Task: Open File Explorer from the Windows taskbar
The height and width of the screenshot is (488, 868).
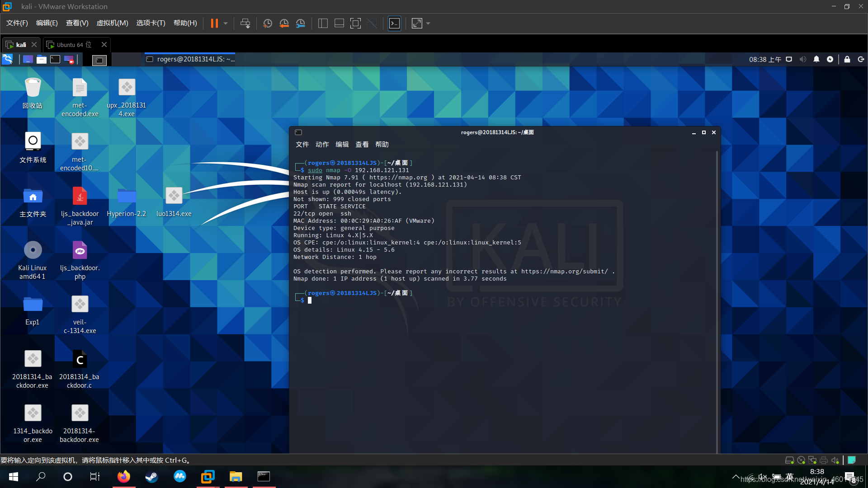Action: point(236,477)
